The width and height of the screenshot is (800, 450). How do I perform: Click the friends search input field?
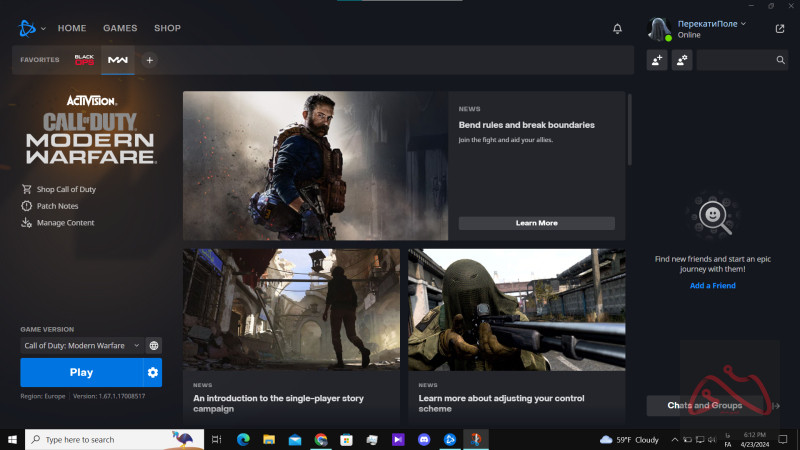(x=735, y=60)
